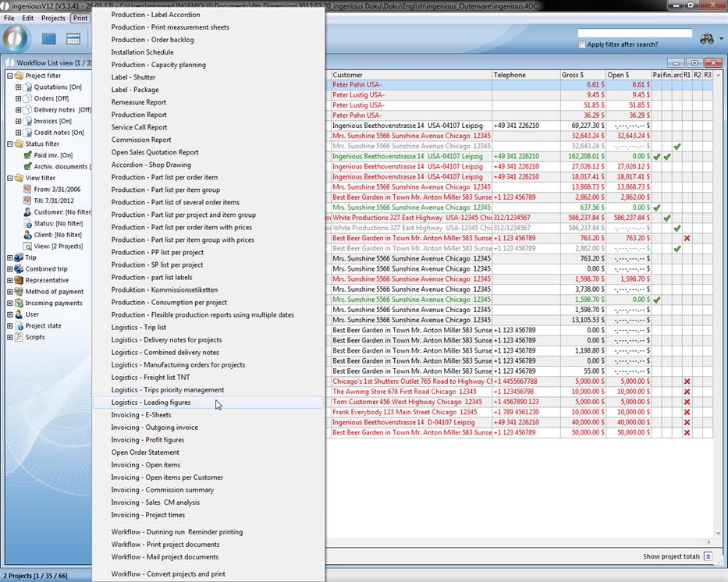Click the Trip truck icon in tree
The width and height of the screenshot is (728, 582).
(x=19, y=257)
